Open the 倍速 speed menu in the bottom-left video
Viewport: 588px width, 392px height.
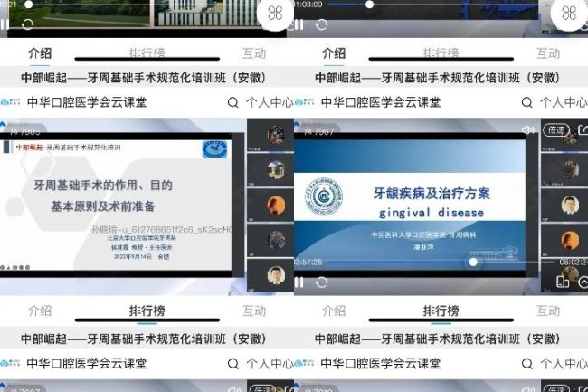(264, 388)
